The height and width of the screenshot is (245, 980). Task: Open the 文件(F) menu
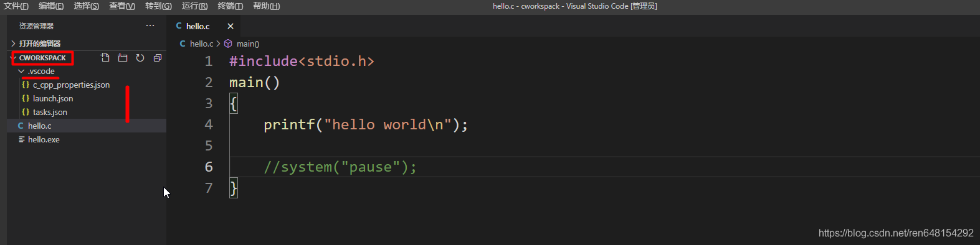(16, 6)
